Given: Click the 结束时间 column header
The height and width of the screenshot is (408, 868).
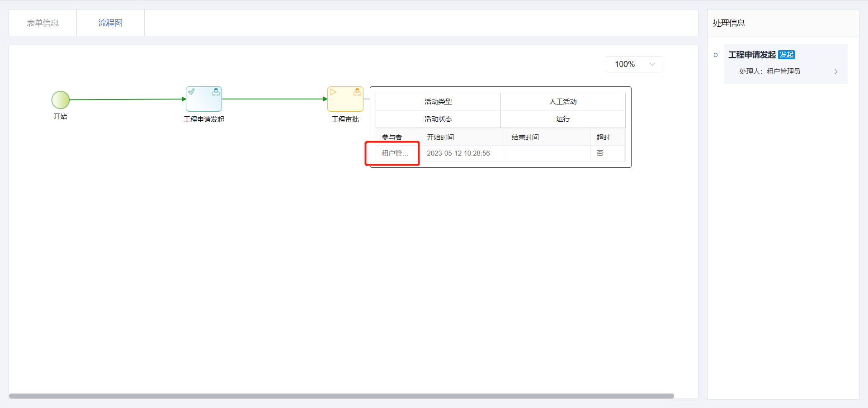Looking at the screenshot, I should click(x=525, y=138).
